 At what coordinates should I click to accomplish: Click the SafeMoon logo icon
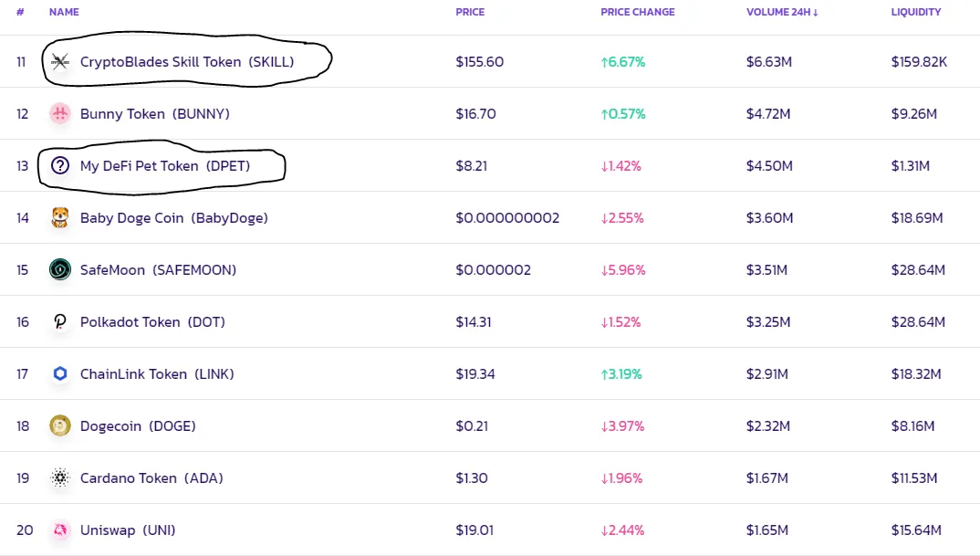[x=60, y=269]
